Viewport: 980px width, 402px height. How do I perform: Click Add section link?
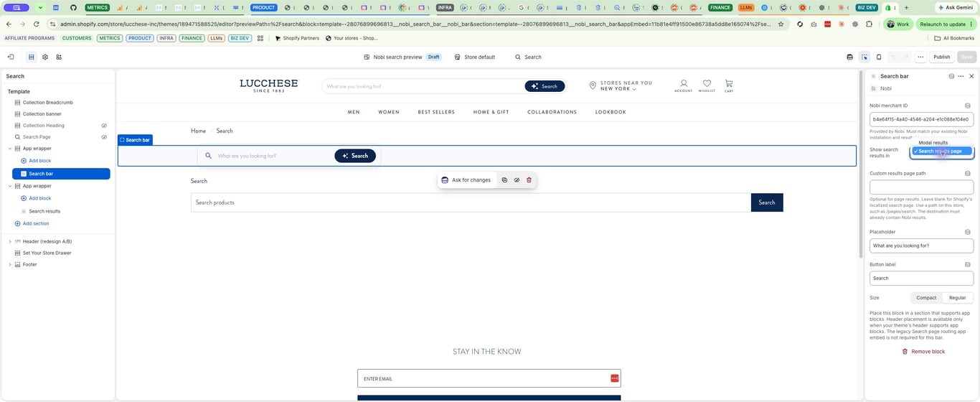pos(32,223)
